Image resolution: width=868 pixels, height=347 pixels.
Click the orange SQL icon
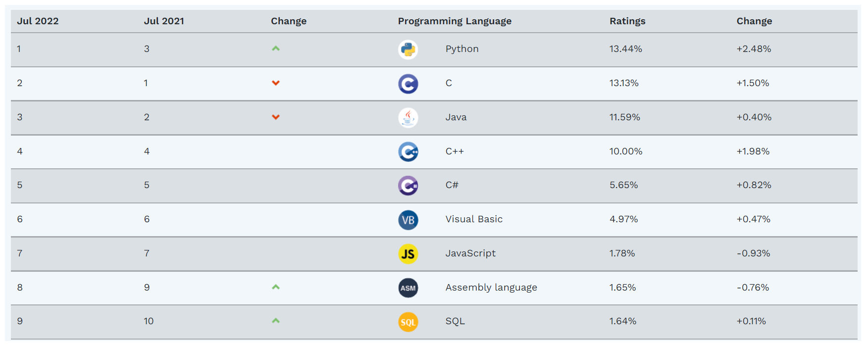(x=408, y=322)
